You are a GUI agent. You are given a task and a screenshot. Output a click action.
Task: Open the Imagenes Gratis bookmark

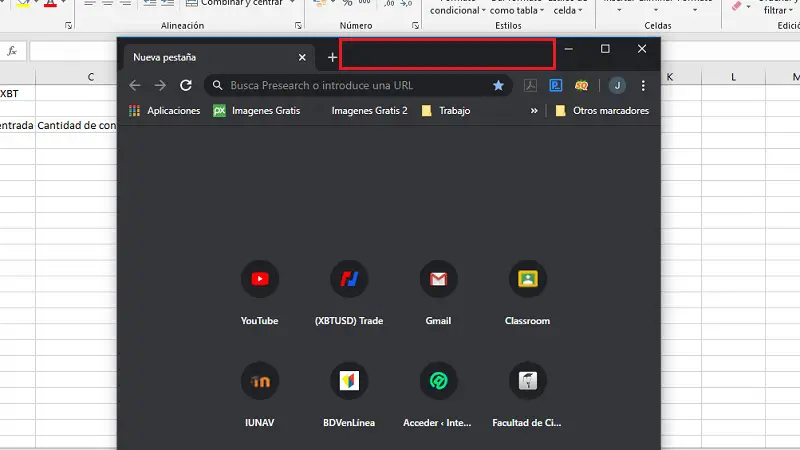click(257, 111)
